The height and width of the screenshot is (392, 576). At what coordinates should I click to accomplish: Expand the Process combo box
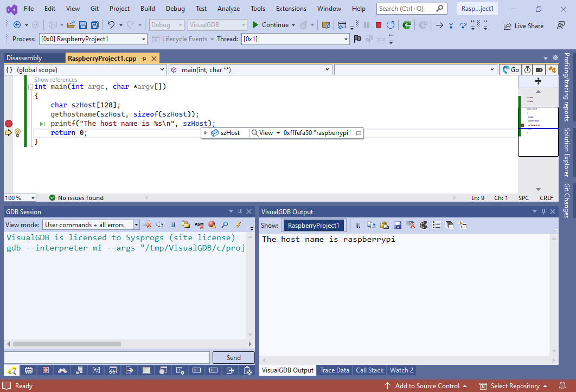pyautogui.click(x=143, y=39)
